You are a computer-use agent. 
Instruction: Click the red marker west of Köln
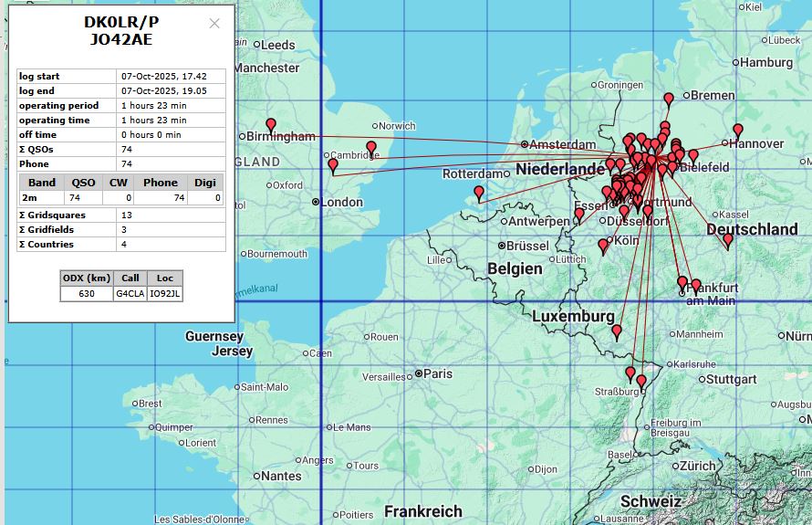point(603,245)
